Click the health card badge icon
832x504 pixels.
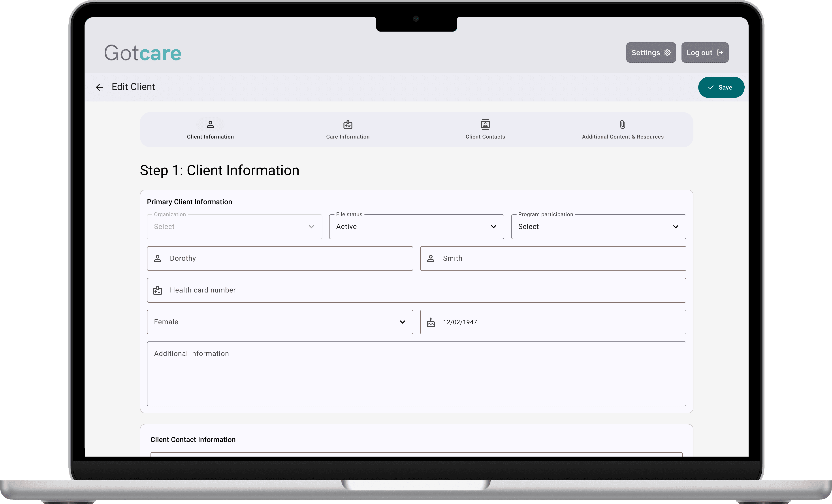point(158,290)
